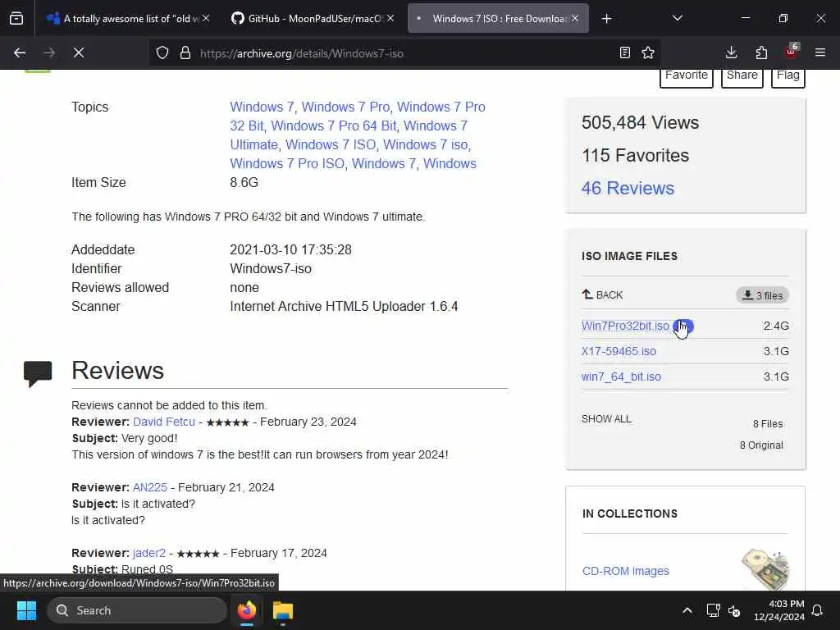View site security padlock info
Screen dimensions: 840x630
(x=185, y=52)
